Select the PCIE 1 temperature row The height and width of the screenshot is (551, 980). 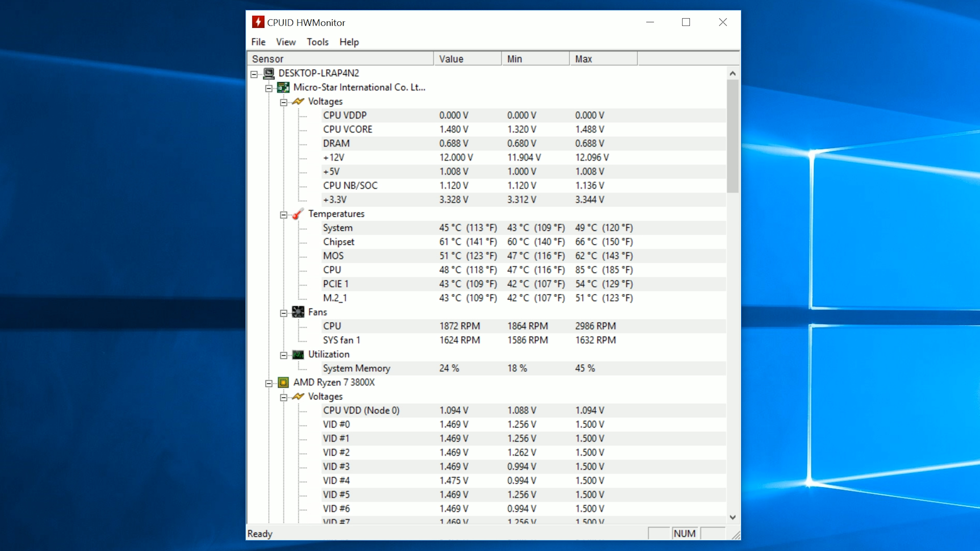point(523,284)
